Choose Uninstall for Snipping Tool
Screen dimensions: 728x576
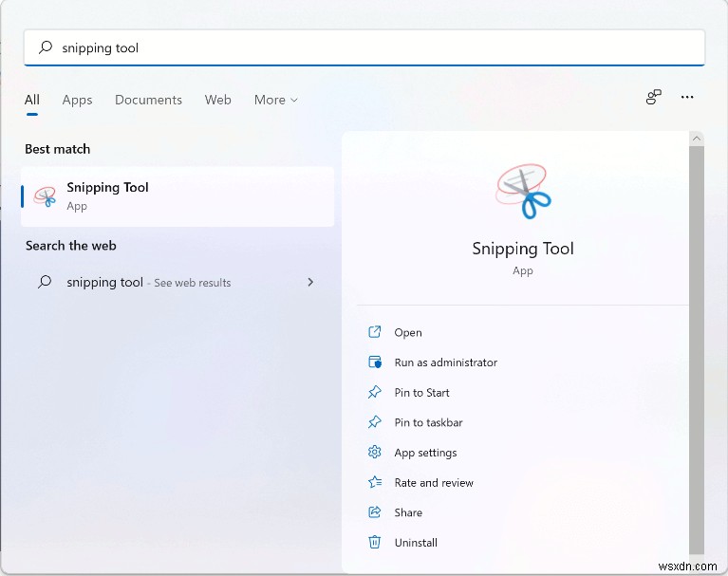click(416, 543)
